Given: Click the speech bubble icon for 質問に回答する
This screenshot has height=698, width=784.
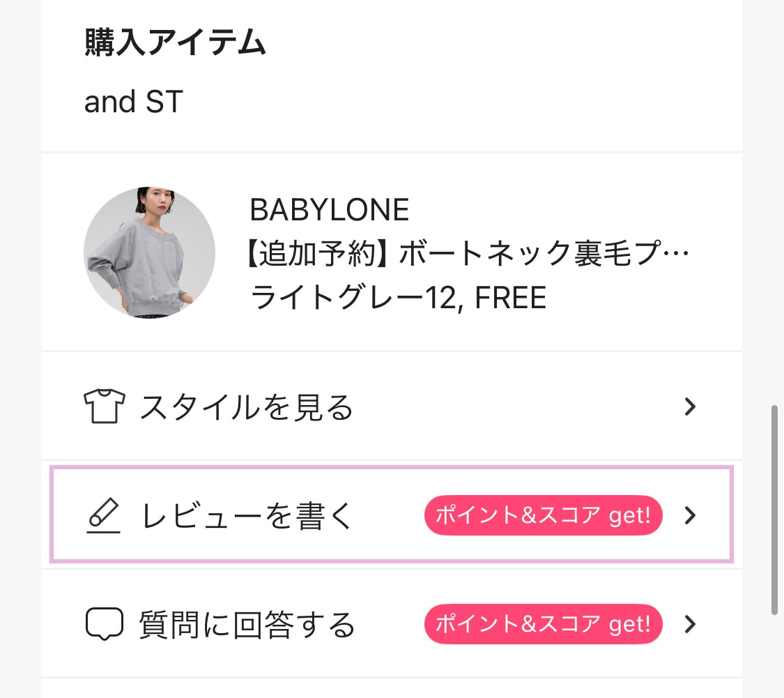Looking at the screenshot, I should 104,624.
